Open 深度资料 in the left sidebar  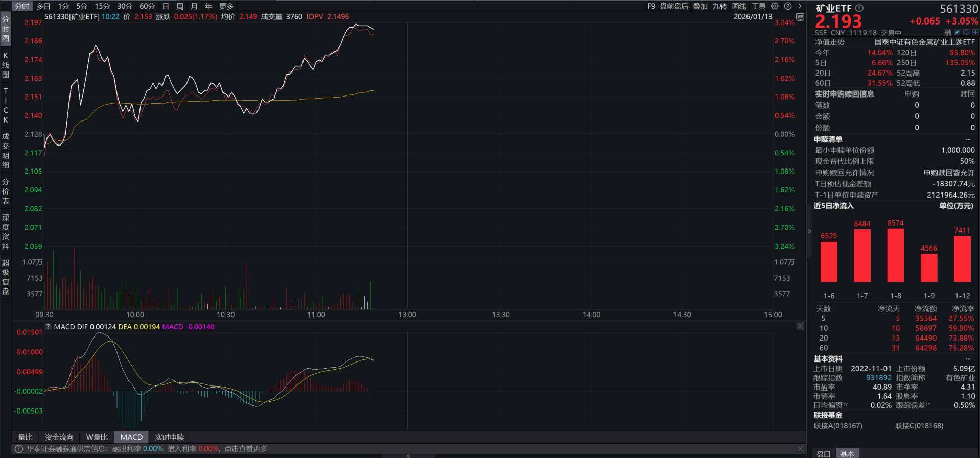6,232
